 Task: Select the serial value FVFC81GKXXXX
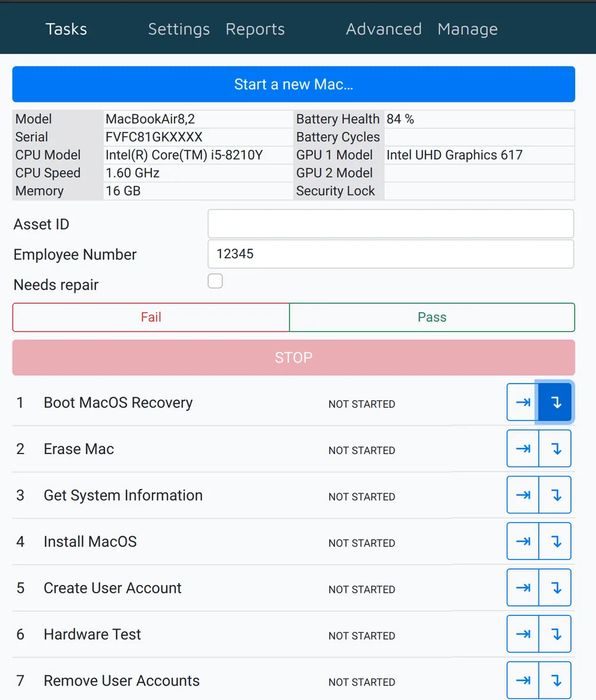(x=154, y=137)
